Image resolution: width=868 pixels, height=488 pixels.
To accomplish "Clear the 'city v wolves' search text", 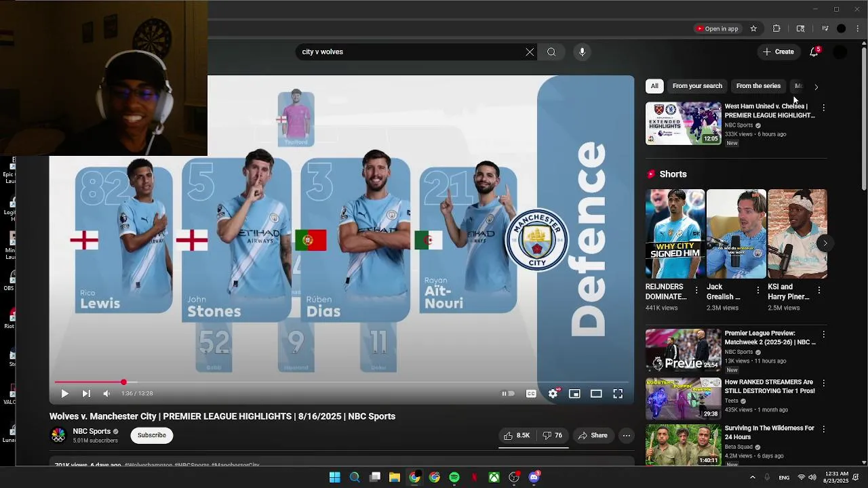I will pos(530,52).
